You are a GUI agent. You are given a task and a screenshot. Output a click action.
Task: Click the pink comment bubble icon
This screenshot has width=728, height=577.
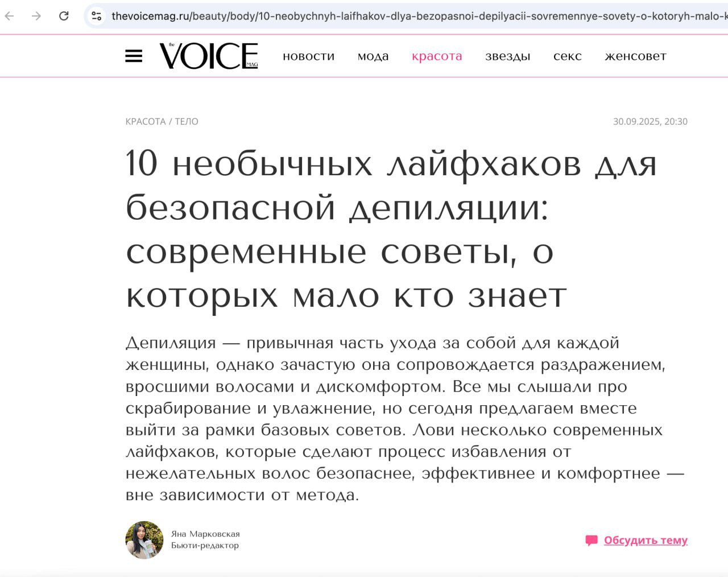[x=591, y=540]
